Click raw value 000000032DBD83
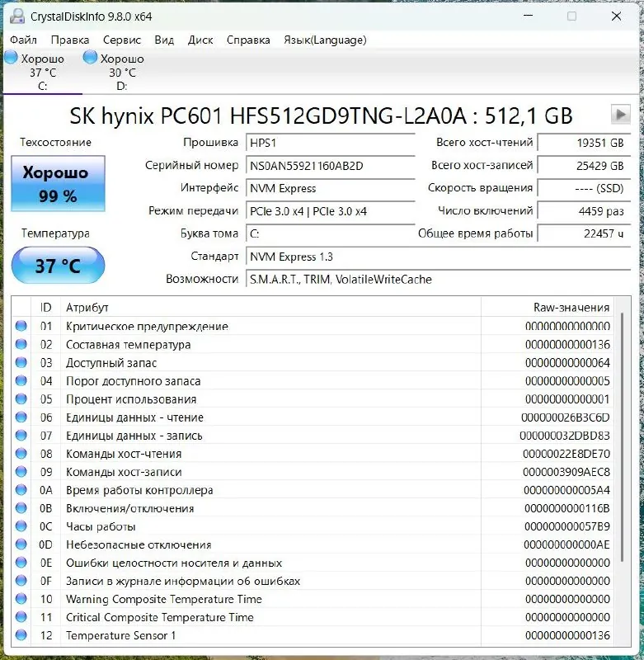 click(x=565, y=436)
